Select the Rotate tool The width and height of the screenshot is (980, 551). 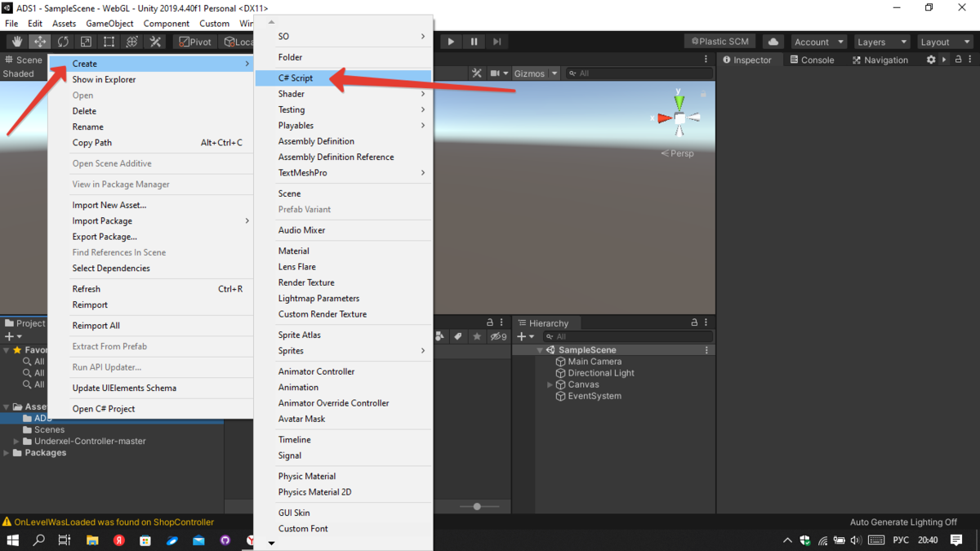pyautogui.click(x=63, y=42)
